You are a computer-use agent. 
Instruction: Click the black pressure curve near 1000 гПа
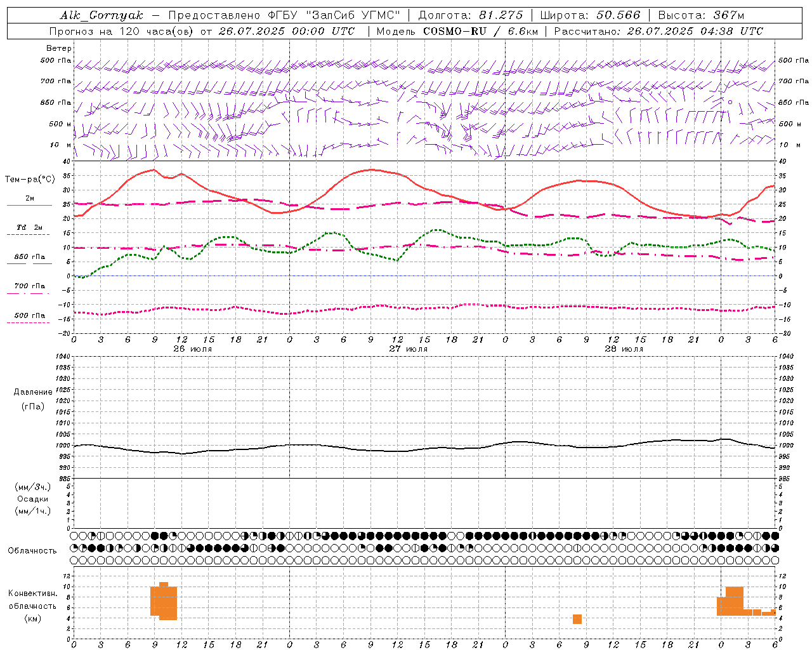point(424,449)
